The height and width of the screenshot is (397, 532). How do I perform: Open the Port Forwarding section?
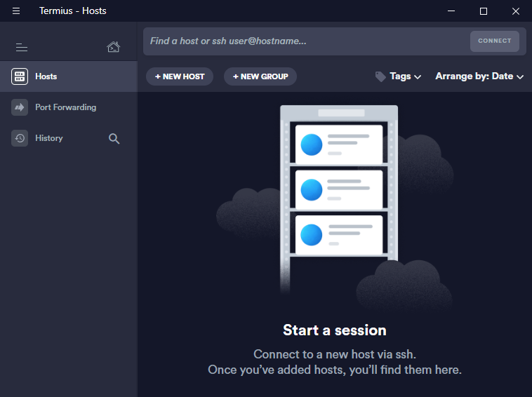(x=69, y=107)
